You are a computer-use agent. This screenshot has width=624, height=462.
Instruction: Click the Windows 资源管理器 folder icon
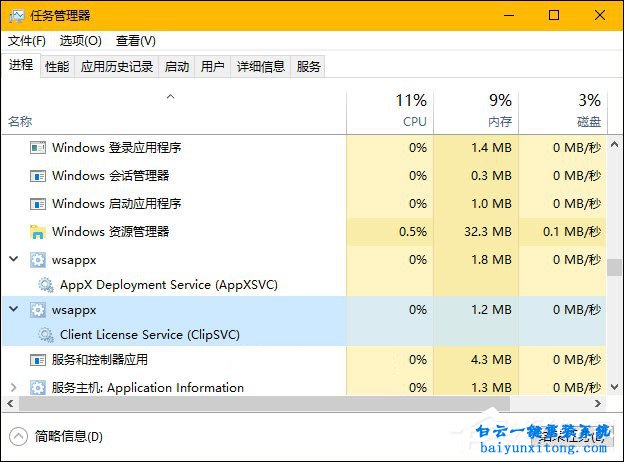[x=38, y=232]
